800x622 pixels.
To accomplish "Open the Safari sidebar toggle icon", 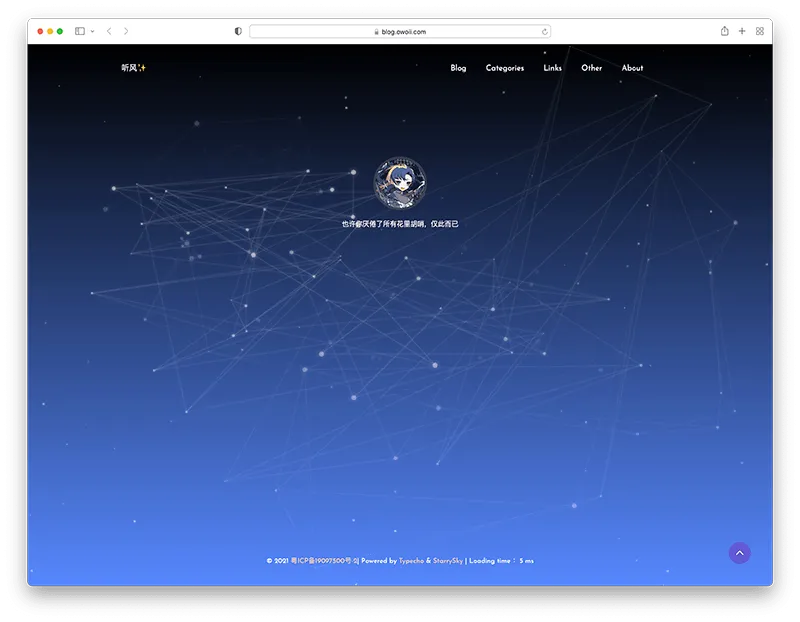I will pyautogui.click(x=80, y=31).
